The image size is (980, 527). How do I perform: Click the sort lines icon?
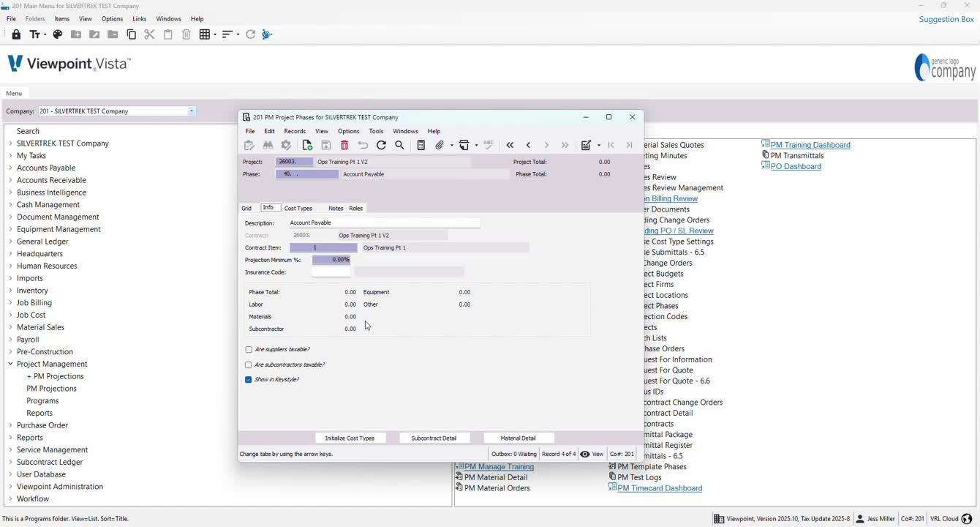[227, 34]
